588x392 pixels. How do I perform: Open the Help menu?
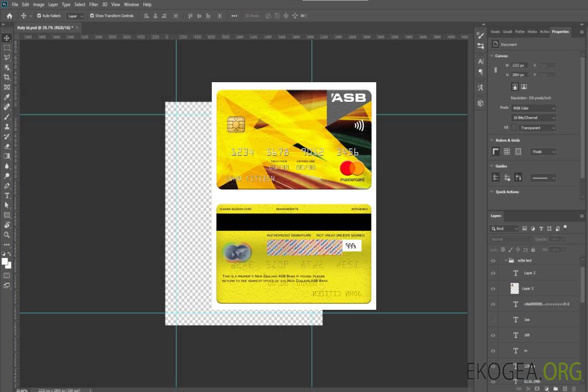(x=147, y=4)
